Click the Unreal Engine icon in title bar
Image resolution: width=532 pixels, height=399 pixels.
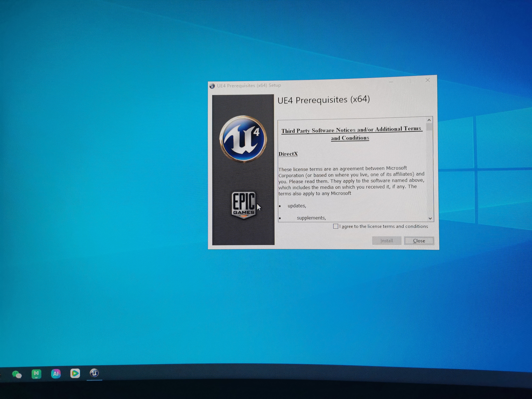point(212,86)
